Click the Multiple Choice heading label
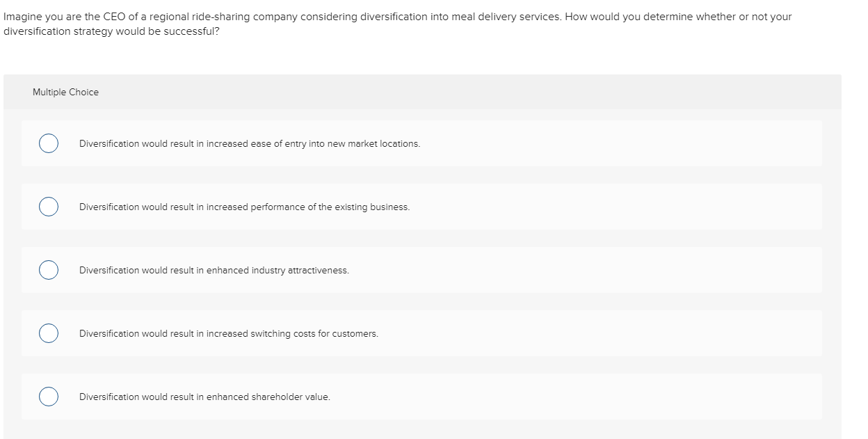This screenshot has height=439, width=868. [x=65, y=92]
